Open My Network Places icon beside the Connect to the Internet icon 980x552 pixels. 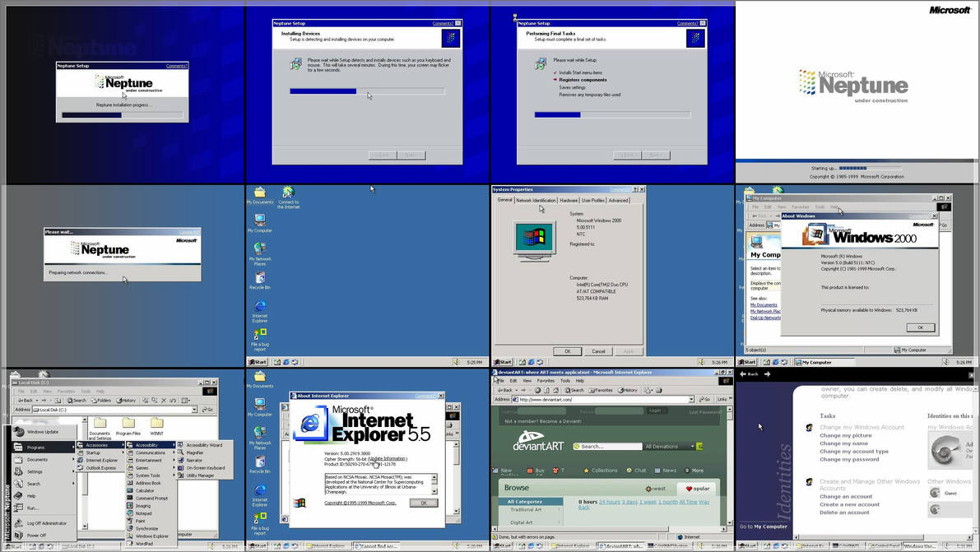click(260, 254)
